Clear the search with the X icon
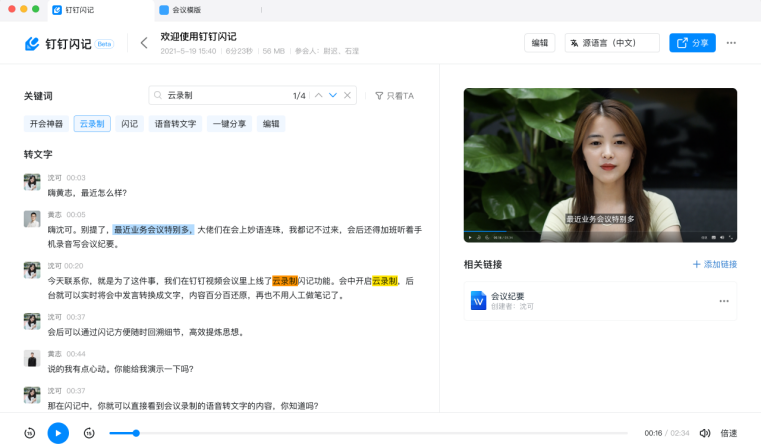Image resolution: width=765 pixels, height=448 pixels. 347,95
